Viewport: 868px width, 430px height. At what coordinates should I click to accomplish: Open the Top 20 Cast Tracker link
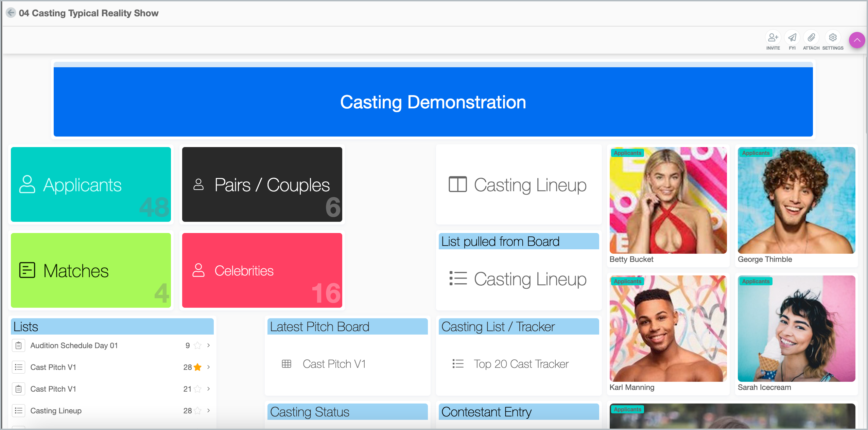pyautogui.click(x=521, y=364)
